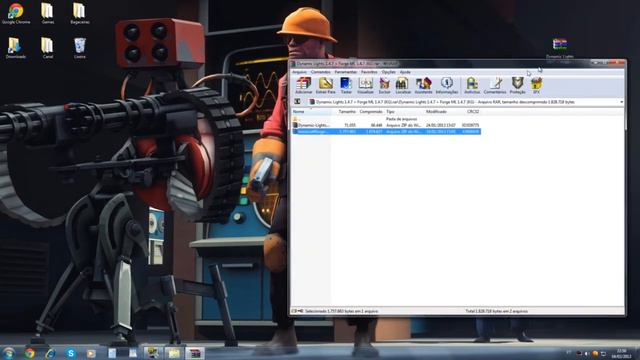Click the Antivírus toolbar icon
Viewport: 640px width, 360px height.
472,85
